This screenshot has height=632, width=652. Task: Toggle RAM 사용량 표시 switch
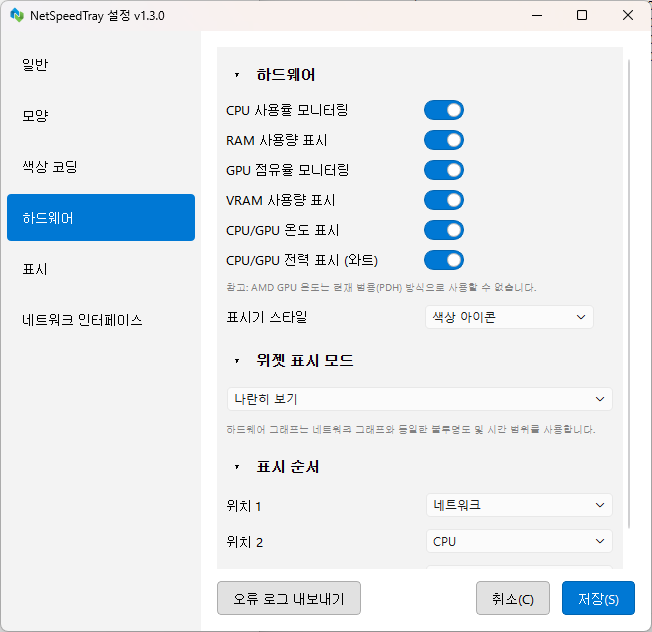pyautogui.click(x=444, y=140)
